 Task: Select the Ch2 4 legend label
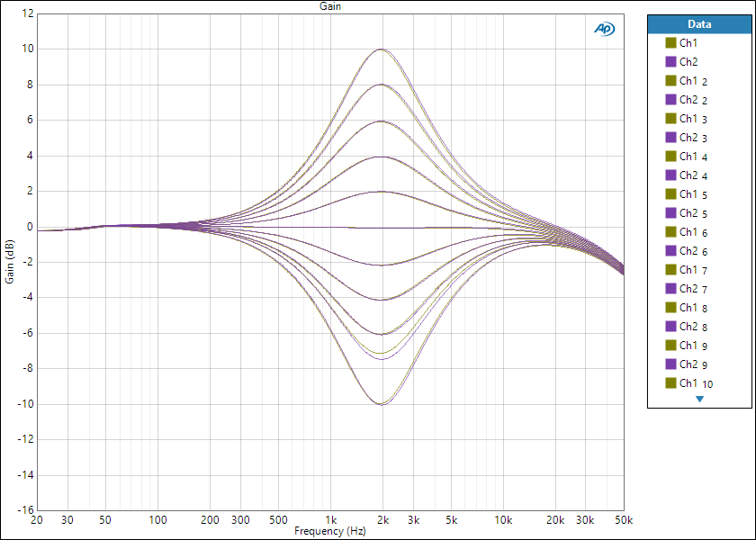coord(693,175)
